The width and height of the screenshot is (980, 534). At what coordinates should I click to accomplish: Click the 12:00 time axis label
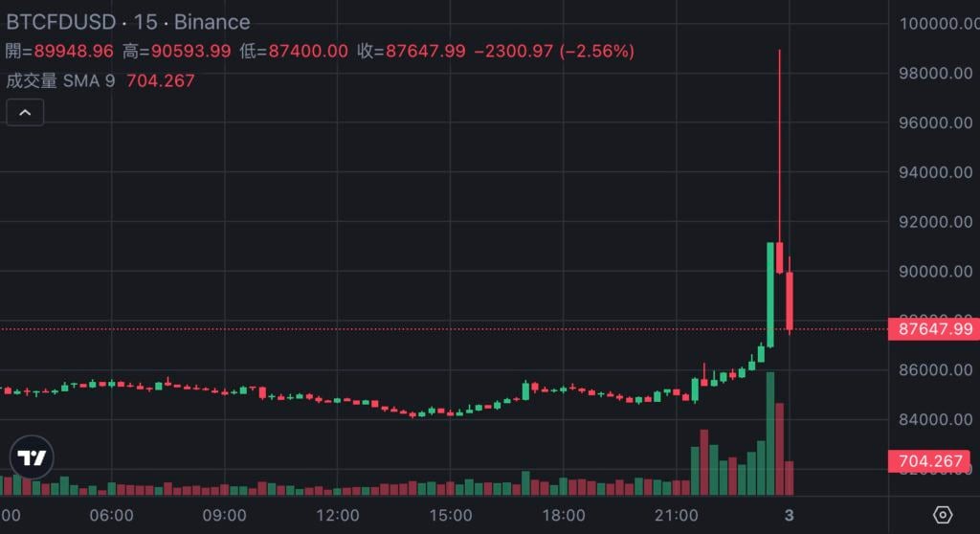tap(337, 515)
